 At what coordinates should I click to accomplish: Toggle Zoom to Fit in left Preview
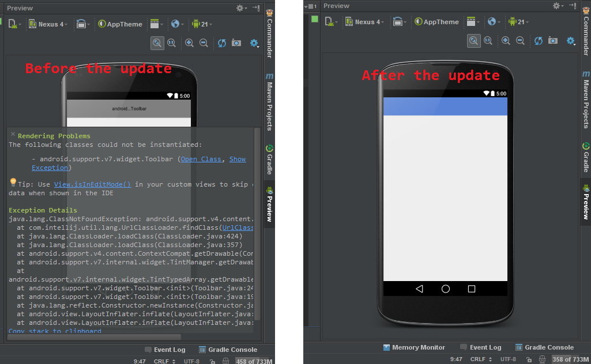pyautogui.click(x=157, y=43)
